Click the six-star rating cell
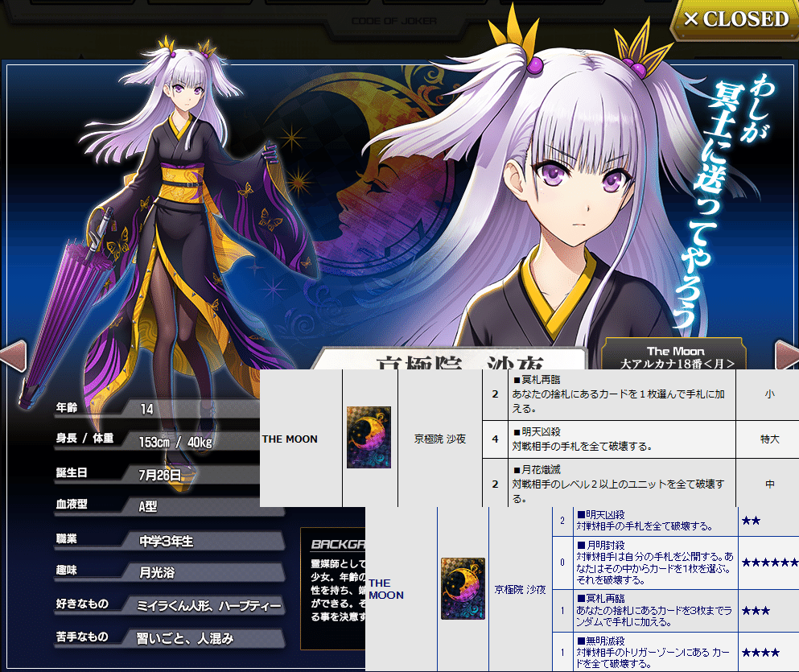The height and width of the screenshot is (672, 799). [x=769, y=563]
